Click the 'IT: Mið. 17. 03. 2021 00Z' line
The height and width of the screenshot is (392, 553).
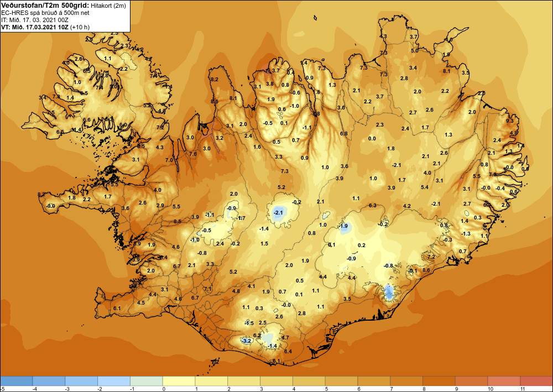point(34,20)
